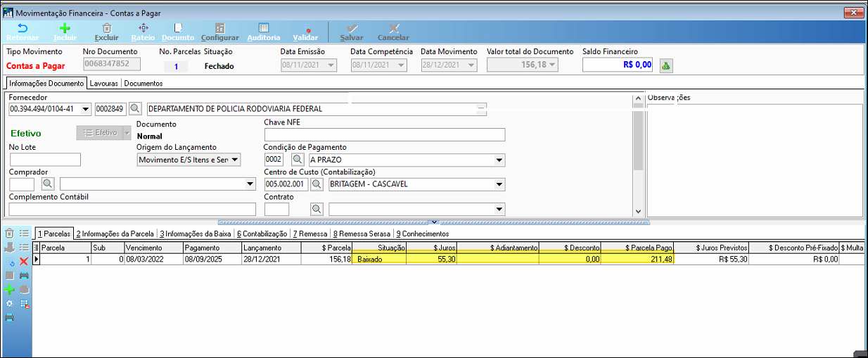Click the Vencimento cell 08/03/2022
868x358 pixels.
(153, 260)
